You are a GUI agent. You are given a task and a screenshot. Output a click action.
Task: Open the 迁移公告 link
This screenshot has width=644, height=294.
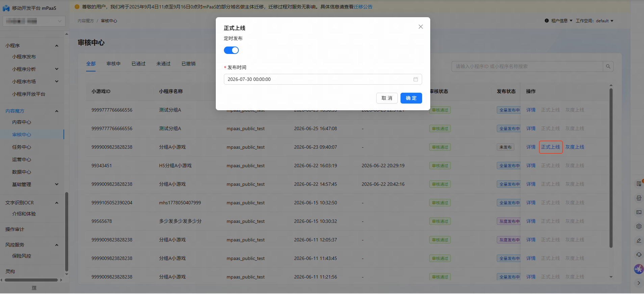[363, 7]
